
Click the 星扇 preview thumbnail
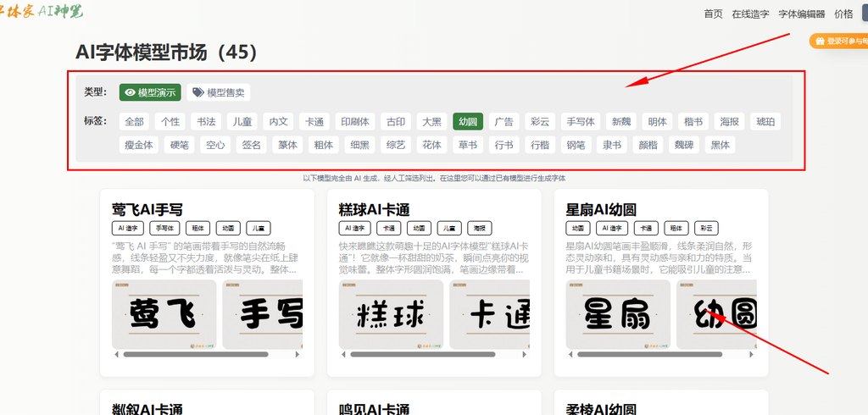[618, 314]
